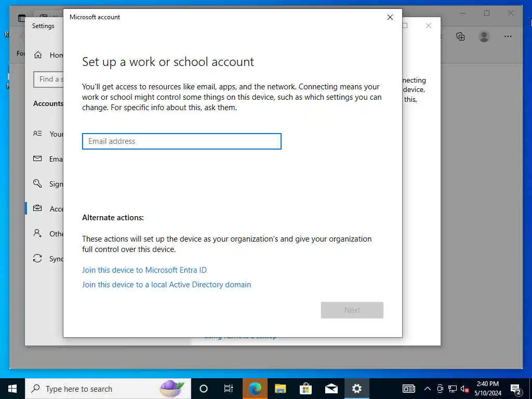Show hidden system tray icons
This screenshot has height=399, width=532.
point(428,389)
